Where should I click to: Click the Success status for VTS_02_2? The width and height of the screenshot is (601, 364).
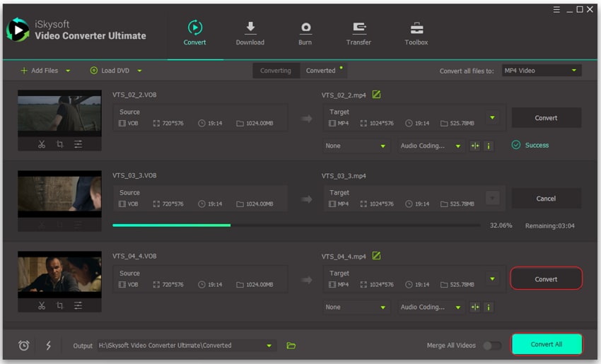click(530, 145)
